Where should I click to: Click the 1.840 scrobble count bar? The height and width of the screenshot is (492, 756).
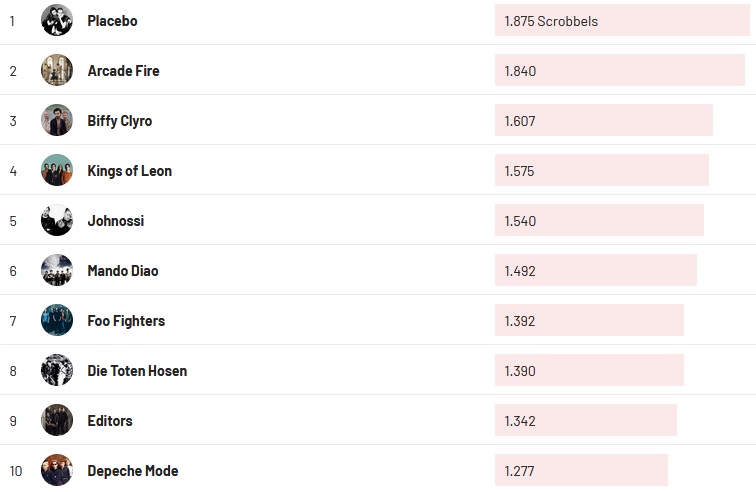[x=619, y=70]
